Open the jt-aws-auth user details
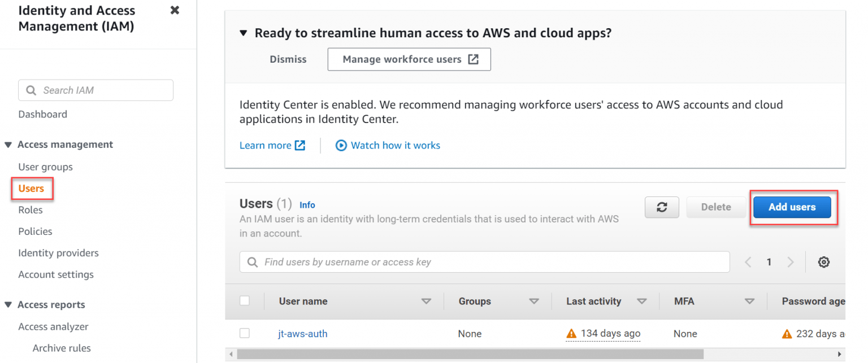Screen dimensions: 868x363 tap(302, 333)
